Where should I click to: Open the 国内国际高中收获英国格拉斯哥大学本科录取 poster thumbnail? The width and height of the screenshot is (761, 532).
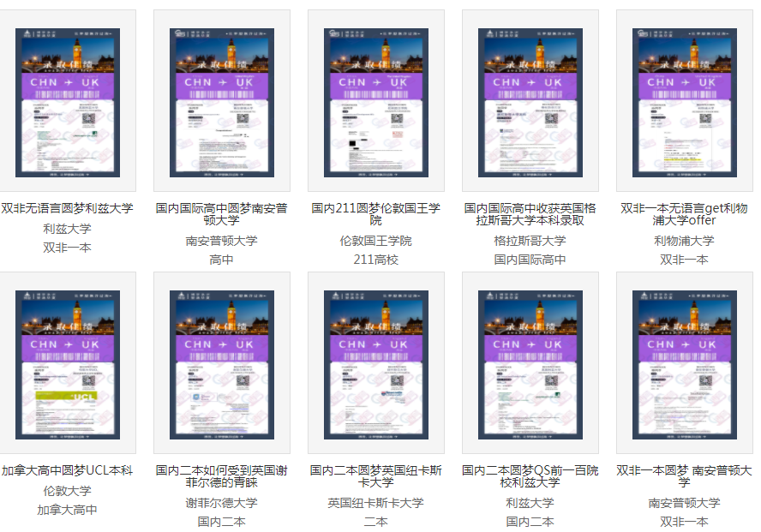[x=530, y=102]
